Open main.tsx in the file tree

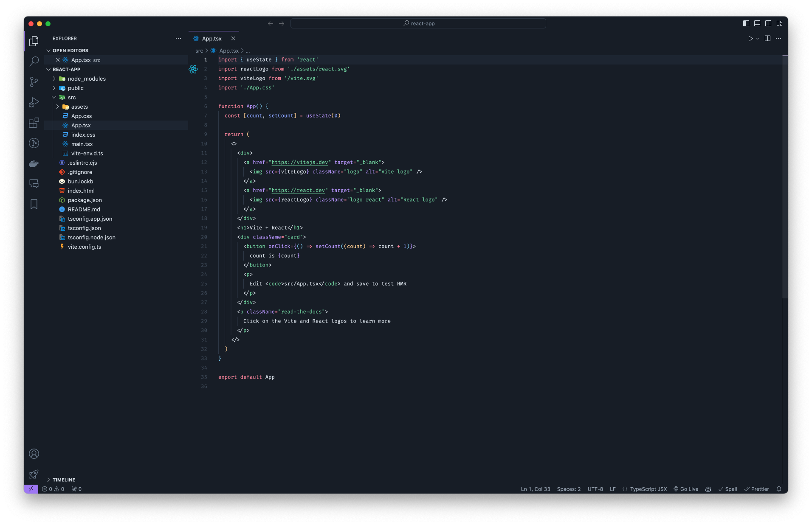pos(82,144)
